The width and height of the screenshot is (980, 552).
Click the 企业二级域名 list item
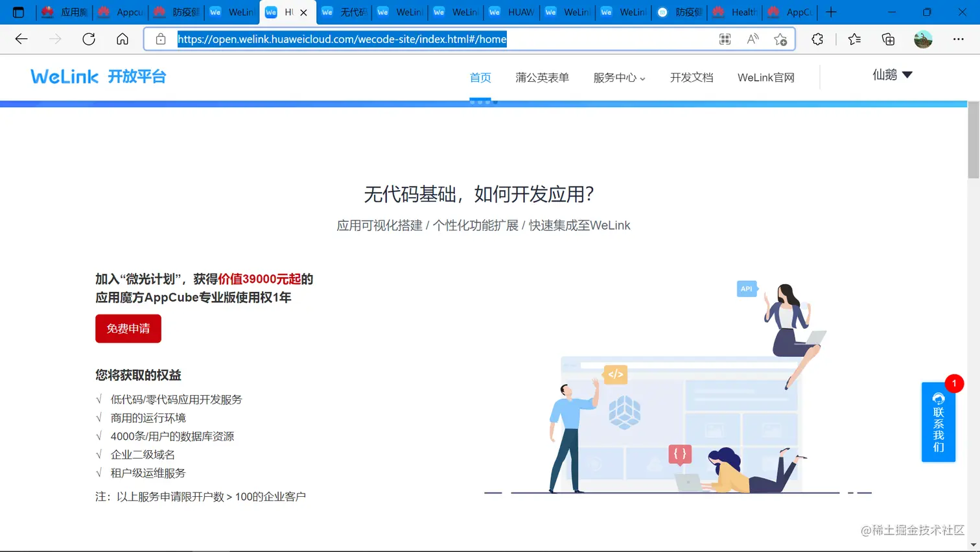143,455
